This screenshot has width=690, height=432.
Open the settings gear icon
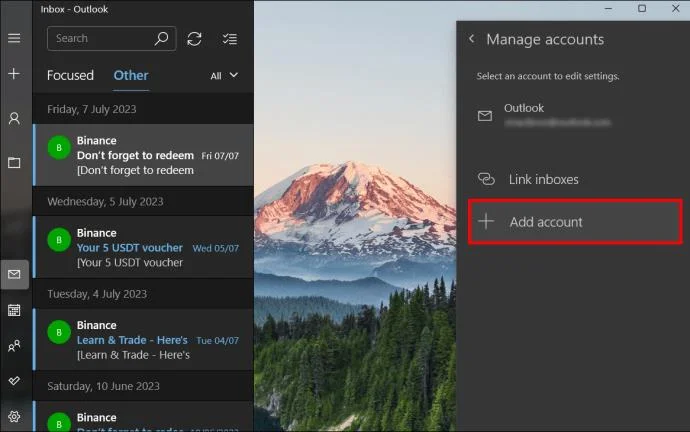pos(14,416)
